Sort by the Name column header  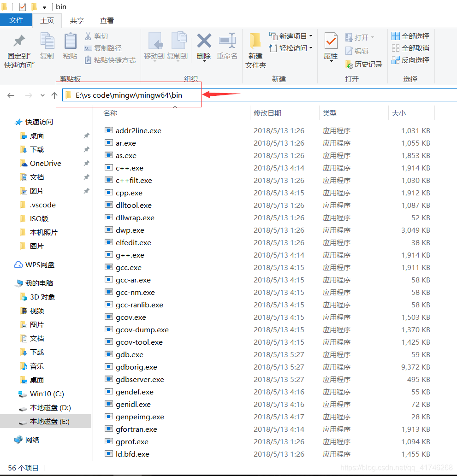(110, 113)
